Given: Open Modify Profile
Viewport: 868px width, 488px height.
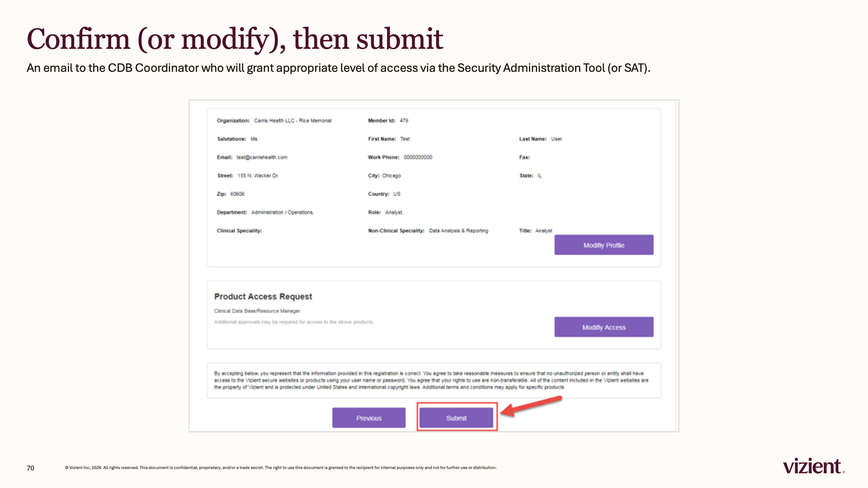Looking at the screenshot, I should [604, 245].
